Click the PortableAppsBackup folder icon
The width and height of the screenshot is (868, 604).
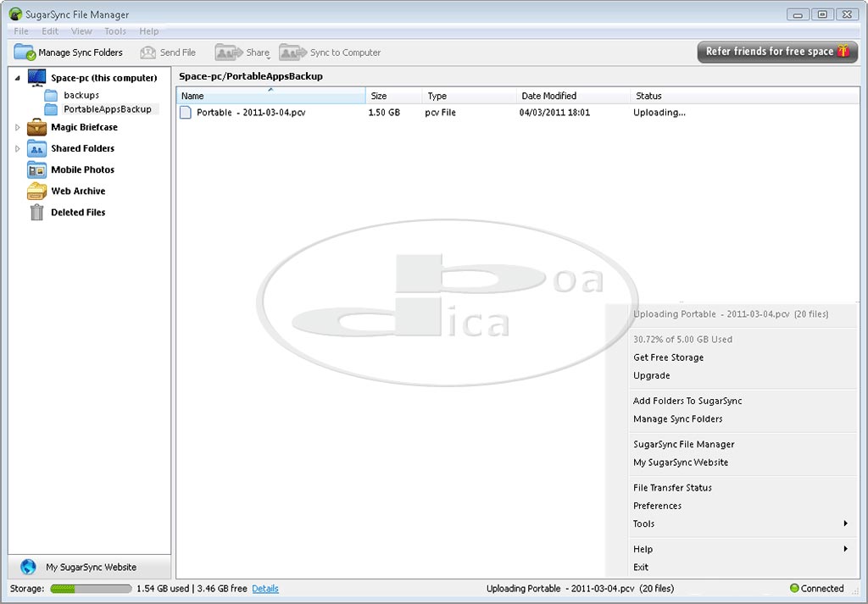click(x=51, y=109)
